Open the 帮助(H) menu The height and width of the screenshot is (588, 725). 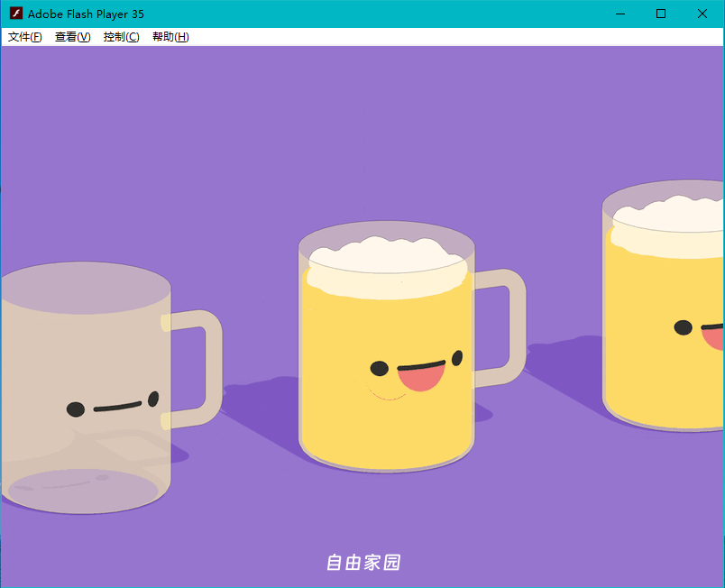(x=170, y=37)
